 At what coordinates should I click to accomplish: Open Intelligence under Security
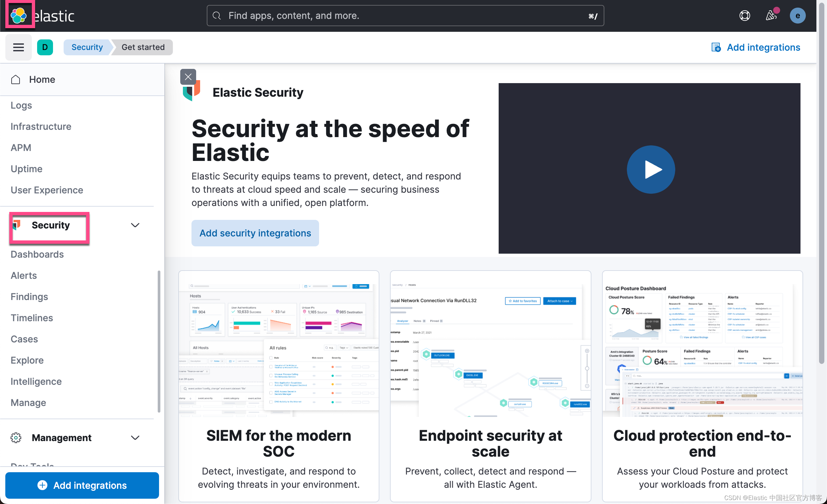(36, 381)
